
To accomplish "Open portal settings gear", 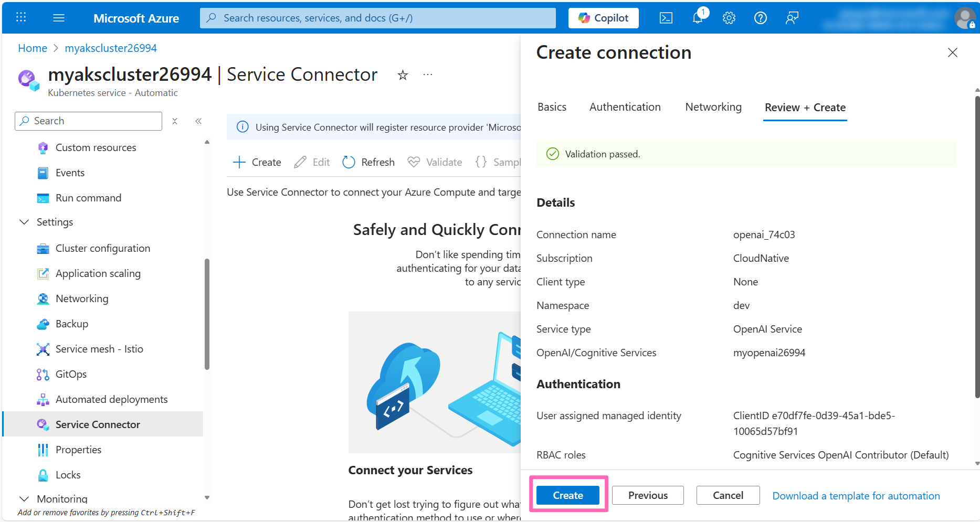I will click(729, 18).
